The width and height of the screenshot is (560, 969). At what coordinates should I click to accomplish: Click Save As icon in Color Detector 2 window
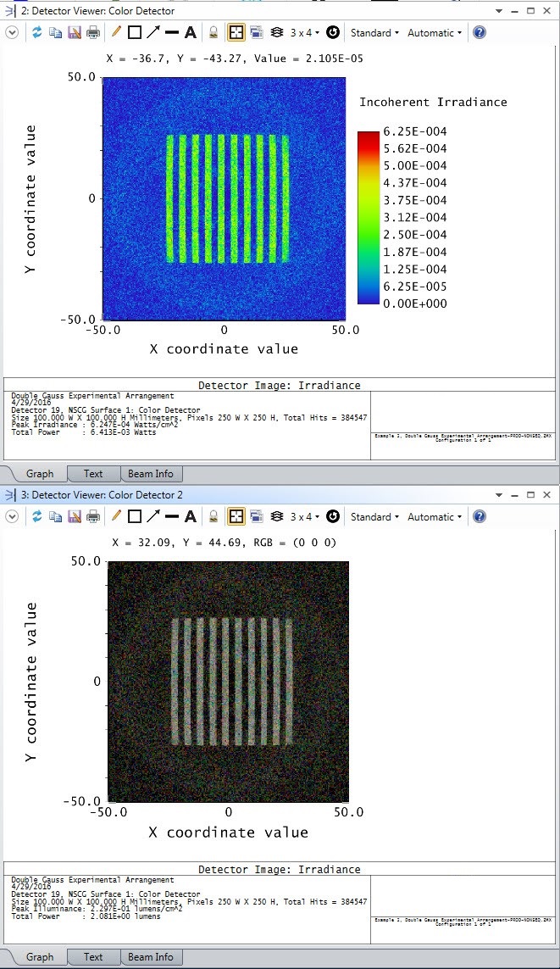[x=74, y=516]
